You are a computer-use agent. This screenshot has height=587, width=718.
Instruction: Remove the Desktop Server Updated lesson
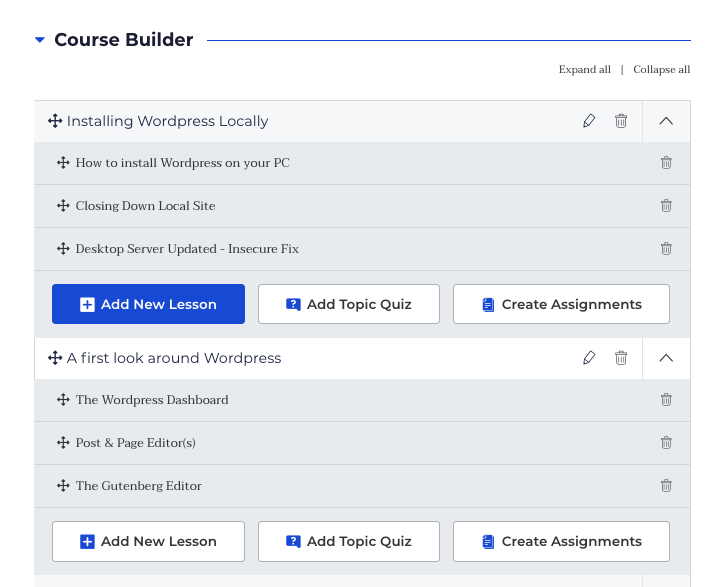coord(666,249)
